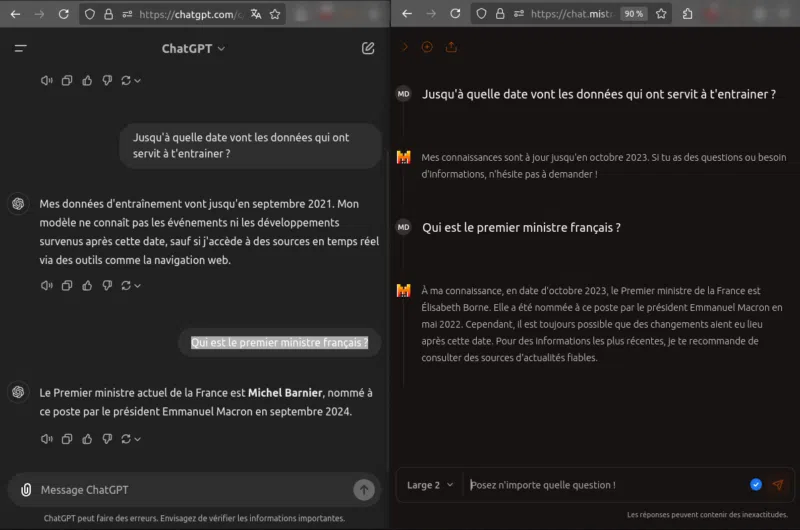Thumbs down the topmost ChatGPT action row
Viewport: 800px width, 530px height.
107,81
